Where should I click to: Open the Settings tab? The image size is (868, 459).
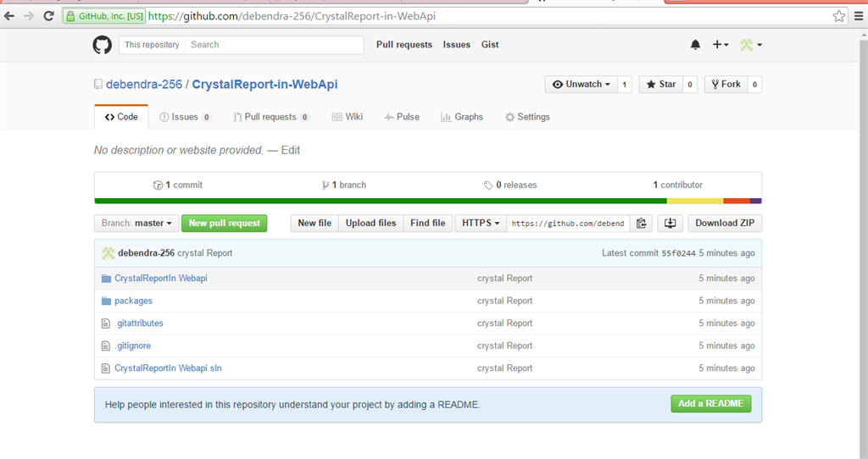(527, 117)
